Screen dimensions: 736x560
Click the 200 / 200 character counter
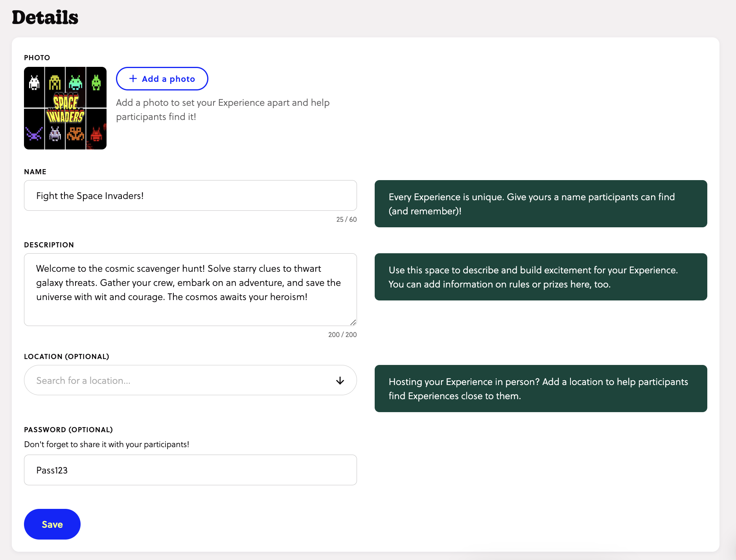[x=342, y=335]
